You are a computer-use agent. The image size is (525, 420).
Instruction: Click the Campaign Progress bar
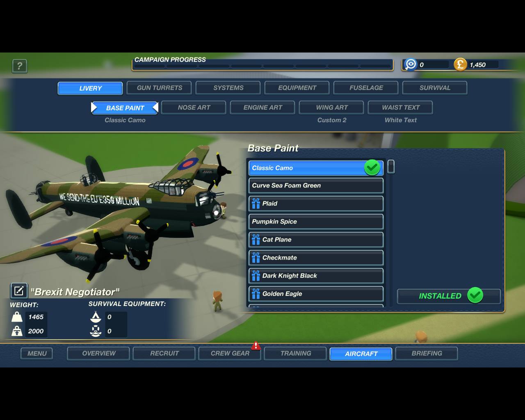click(262, 65)
